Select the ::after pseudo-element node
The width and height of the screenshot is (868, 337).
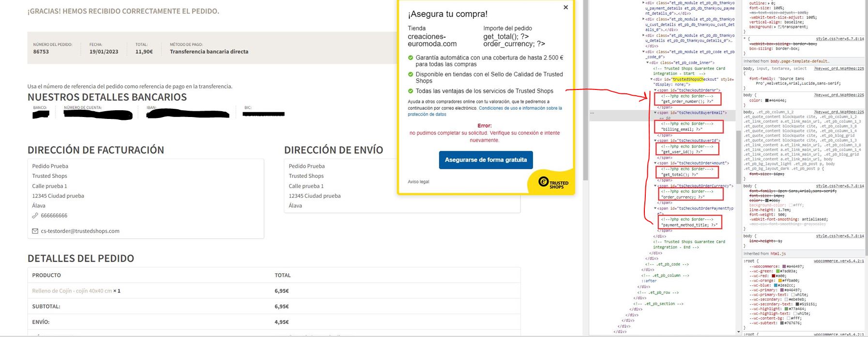pos(649,281)
